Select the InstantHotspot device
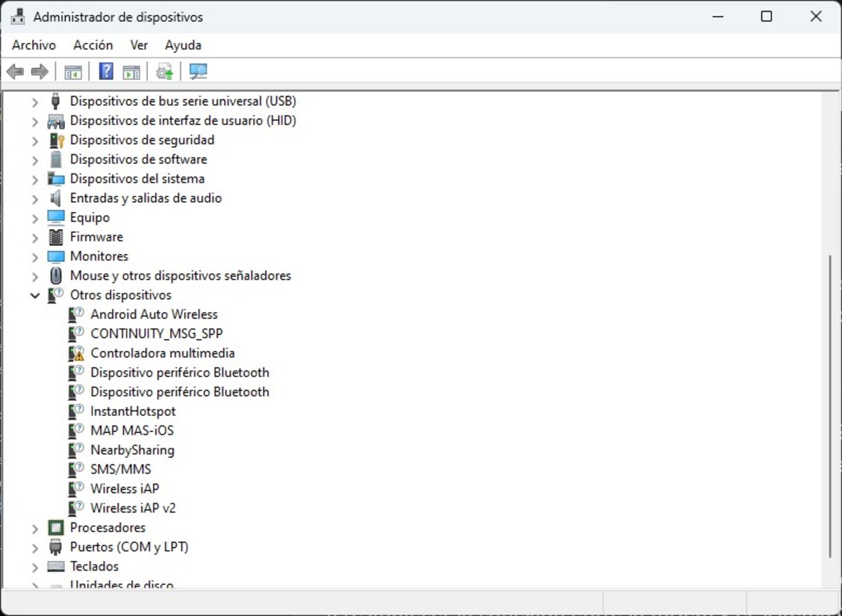The width and height of the screenshot is (842, 616). tap(133, 411)
